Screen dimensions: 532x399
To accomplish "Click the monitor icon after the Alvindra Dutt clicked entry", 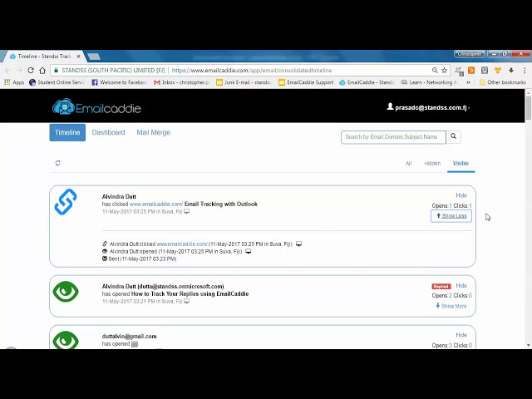I will coord(298,244).
